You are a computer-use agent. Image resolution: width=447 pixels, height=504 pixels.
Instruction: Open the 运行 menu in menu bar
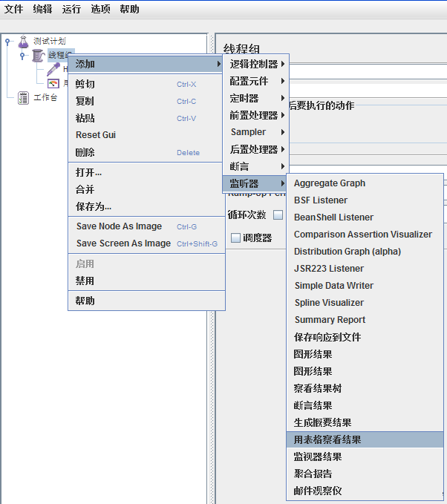[71, 10]
